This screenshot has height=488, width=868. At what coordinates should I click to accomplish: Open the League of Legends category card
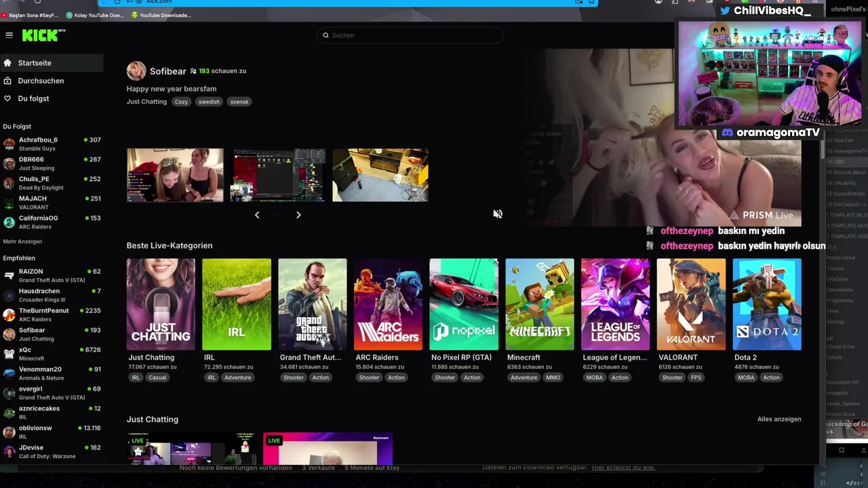(615, 304)
